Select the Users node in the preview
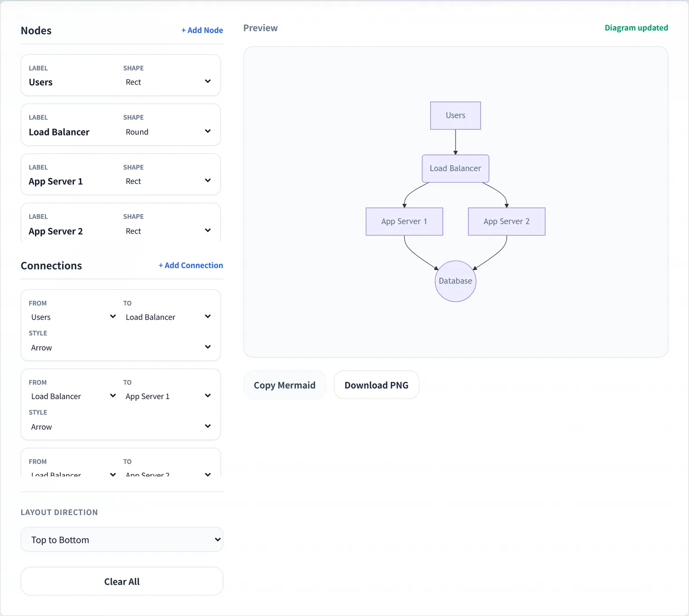689x616 pixels. pos(456,115)
